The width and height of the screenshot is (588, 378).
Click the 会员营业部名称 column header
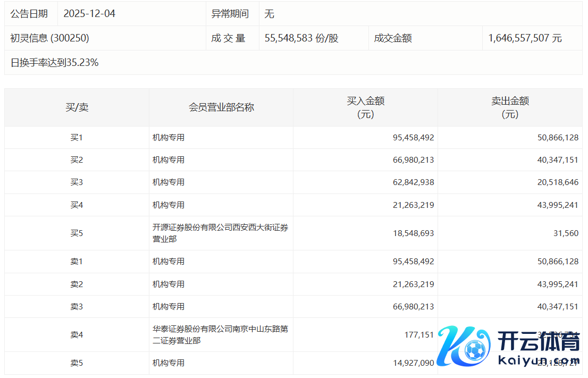[x=221, y=107]
